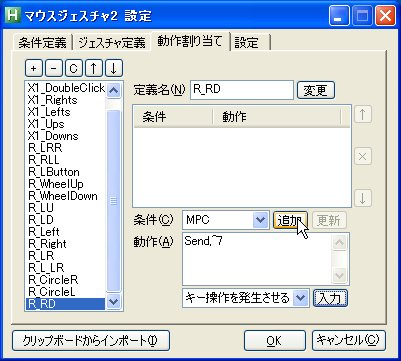Screen dimensions: 401x361
Task: Select R_LU in the list
Action: (x=66, y=208)
